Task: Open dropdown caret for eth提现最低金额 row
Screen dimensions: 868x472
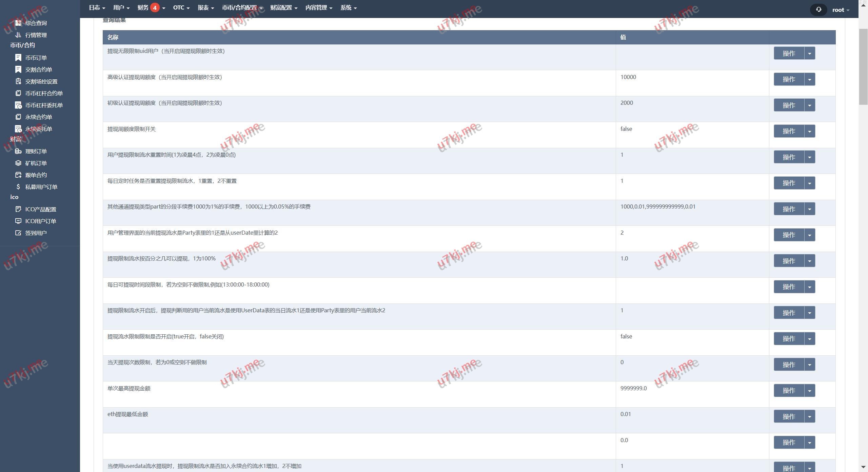Action: pos(810,417)
